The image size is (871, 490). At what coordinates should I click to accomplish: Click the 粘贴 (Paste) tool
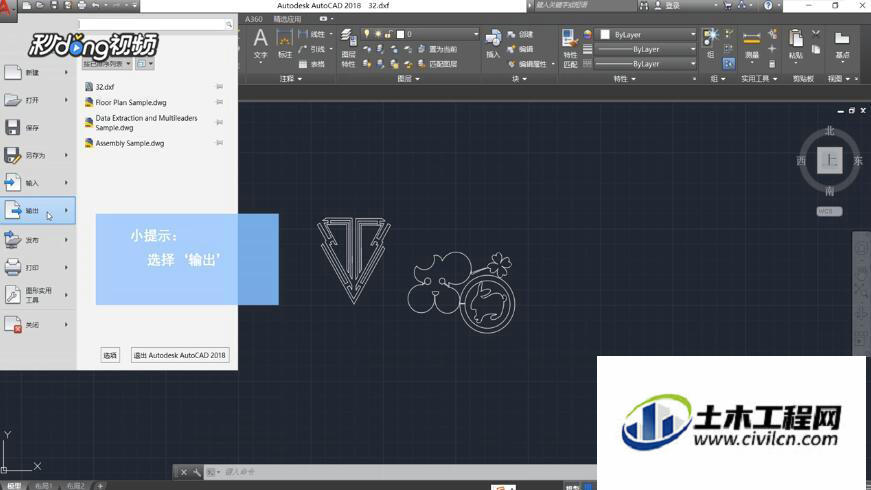pyautogui.click(x=796, y=44)
